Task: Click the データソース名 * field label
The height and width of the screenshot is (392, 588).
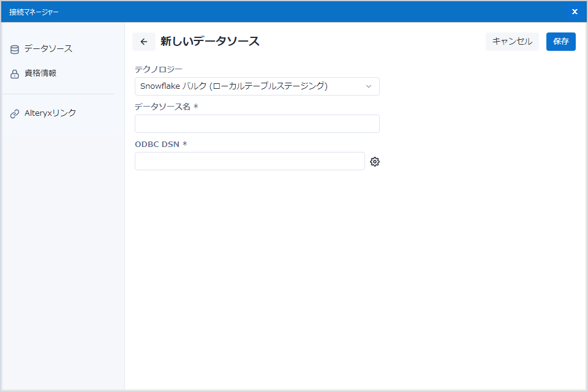Action: coord(166,107)
